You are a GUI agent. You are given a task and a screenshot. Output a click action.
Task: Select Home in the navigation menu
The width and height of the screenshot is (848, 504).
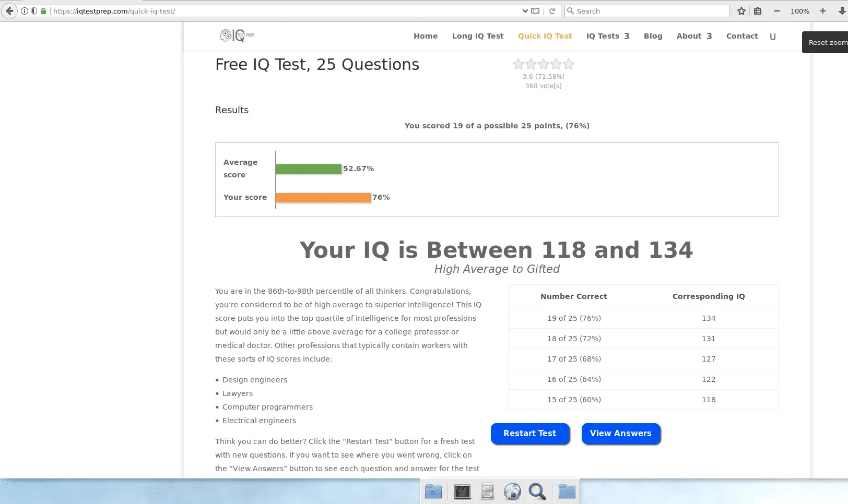[x=426, y=35]
